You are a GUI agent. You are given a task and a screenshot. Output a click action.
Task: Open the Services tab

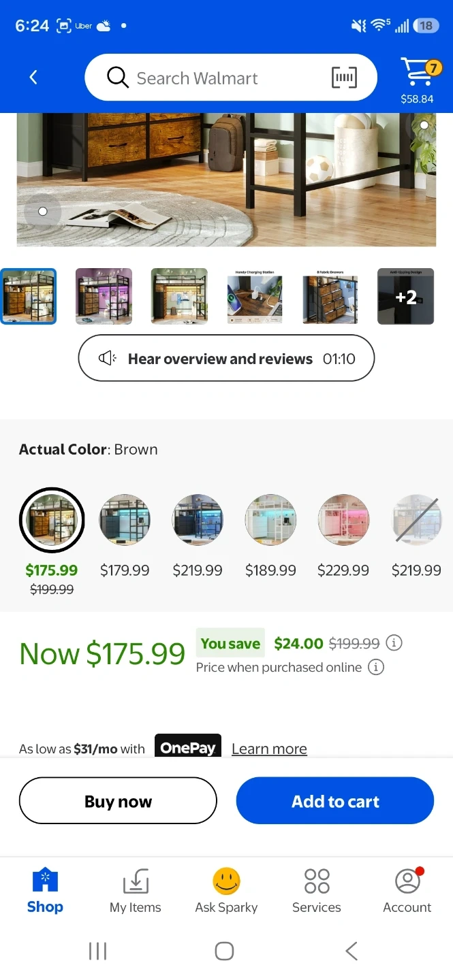pos(317,890)
